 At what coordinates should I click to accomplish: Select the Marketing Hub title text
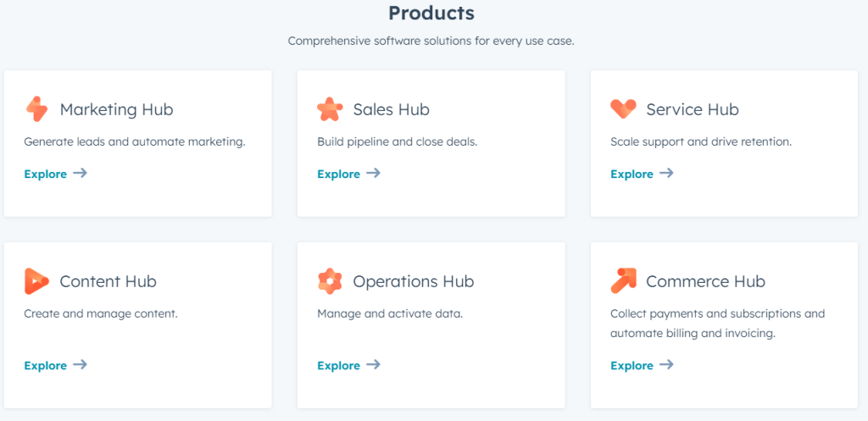tap(116, 109)
